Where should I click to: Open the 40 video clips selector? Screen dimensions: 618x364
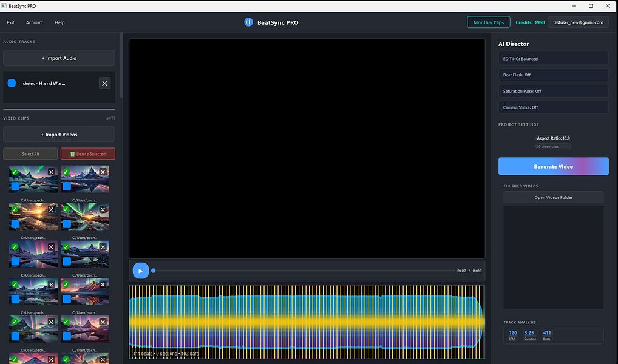coord(552,146)
